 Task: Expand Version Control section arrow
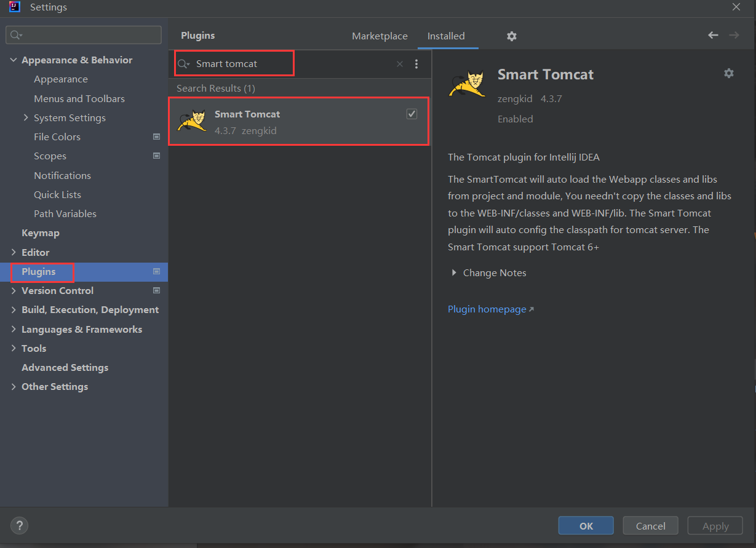14,290
